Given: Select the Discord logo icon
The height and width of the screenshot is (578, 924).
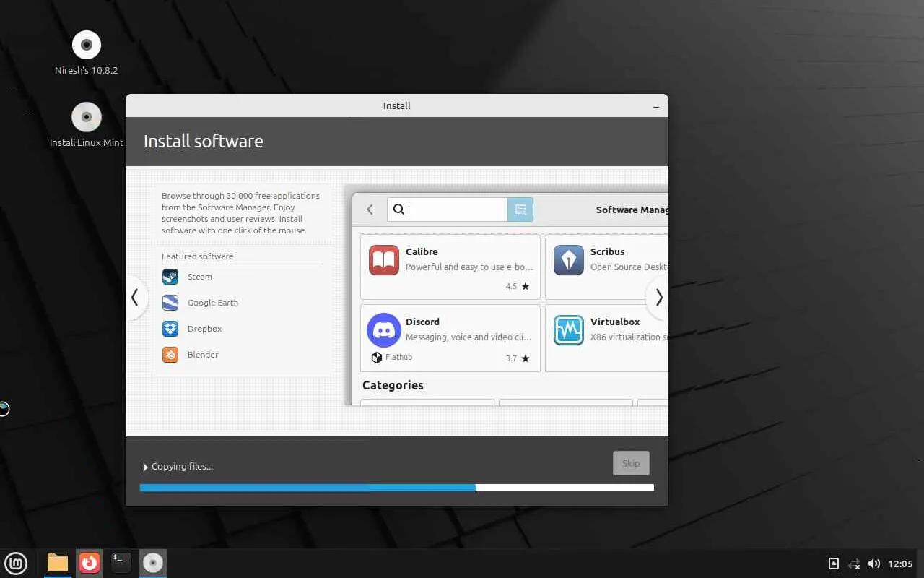Looking at the screenshot, I should point(384,330).
